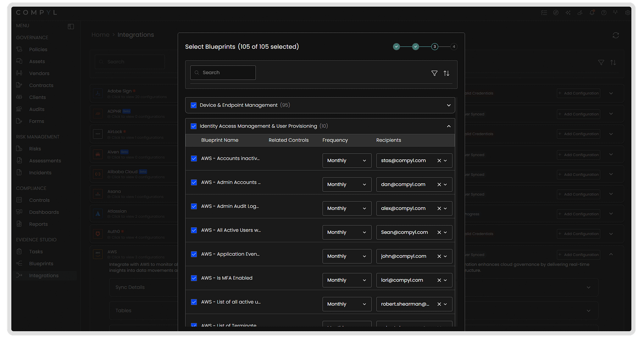Collapse Identity Access Management section chevron
This screenshot has width=644, height=340.
[x=449, y=126]
